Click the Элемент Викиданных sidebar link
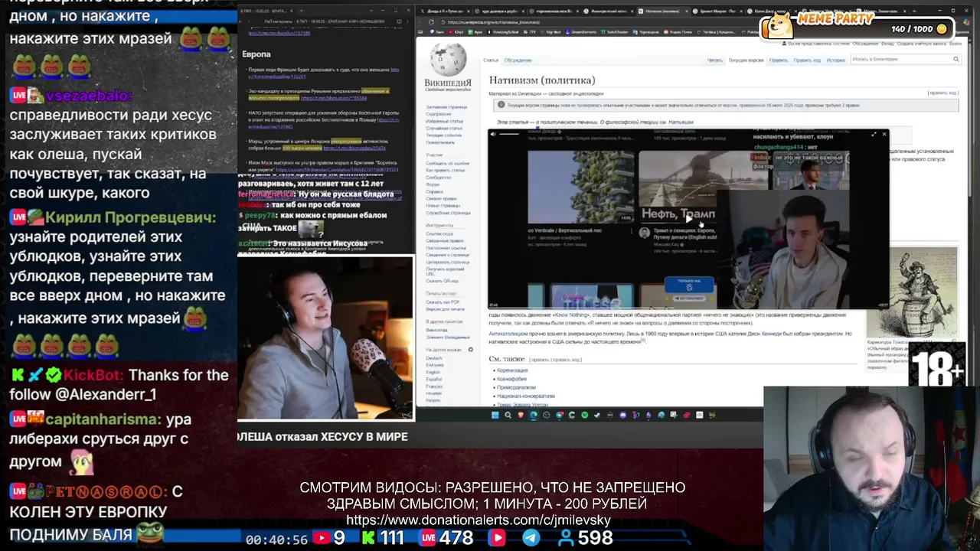The image size is (980, 551). (x=448, y=337)
